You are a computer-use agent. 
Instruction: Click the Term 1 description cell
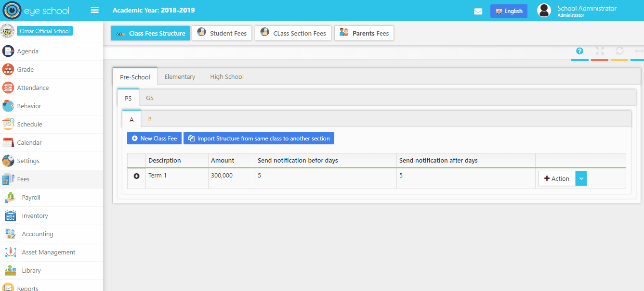[x=177, y=178]
